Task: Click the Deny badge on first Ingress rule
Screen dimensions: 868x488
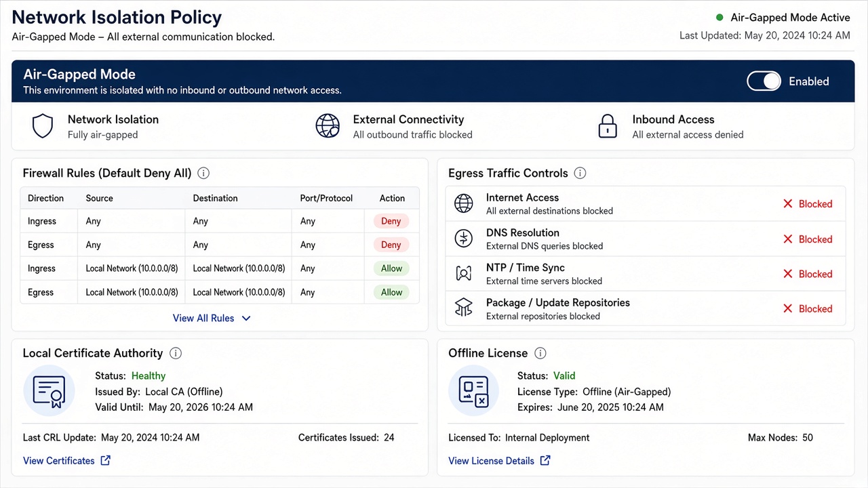Action: (x=391, y=221)
